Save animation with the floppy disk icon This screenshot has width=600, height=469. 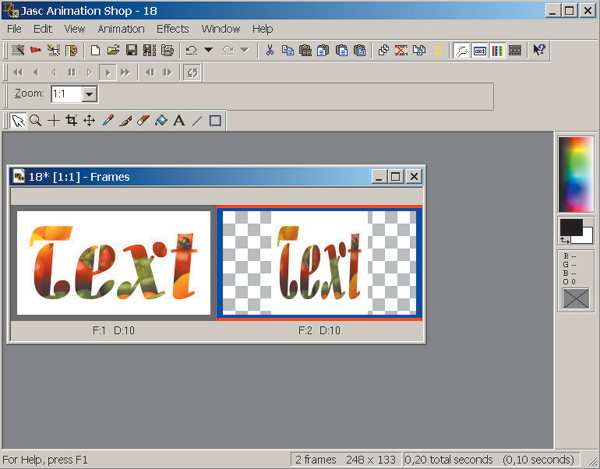(131, 50)
